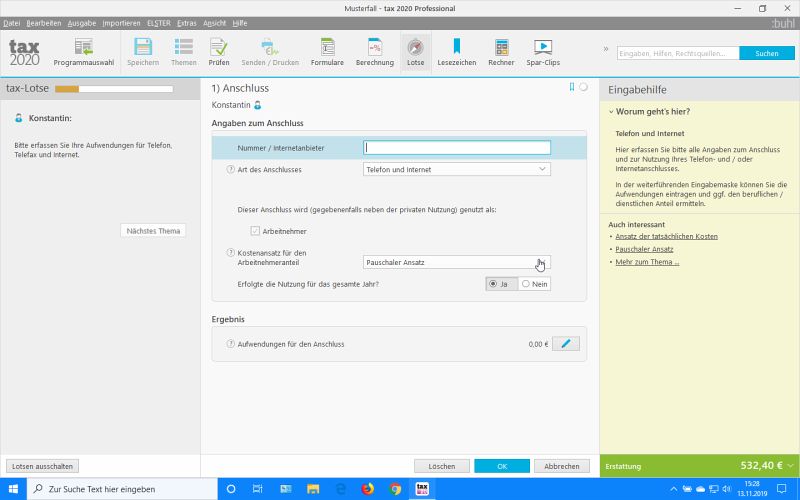Toggle the Arbeitnehmer checkbox
Screen dimensions: 800x500
click(255, 231)
